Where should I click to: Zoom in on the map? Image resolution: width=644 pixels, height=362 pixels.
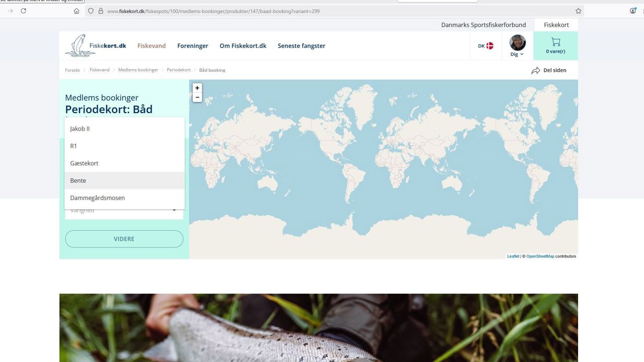pos(197,88)
